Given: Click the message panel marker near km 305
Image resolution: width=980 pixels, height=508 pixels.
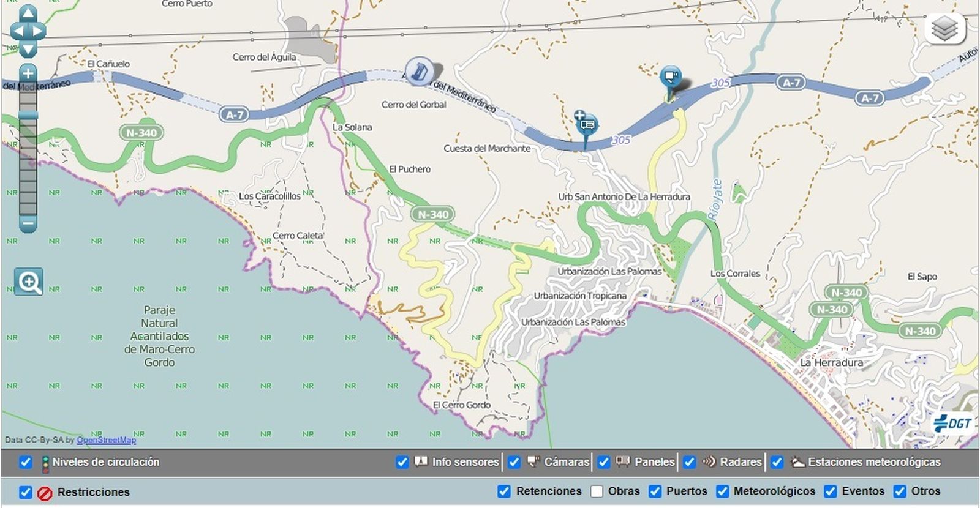Looking at the screenshot, I should click(587, 125).
